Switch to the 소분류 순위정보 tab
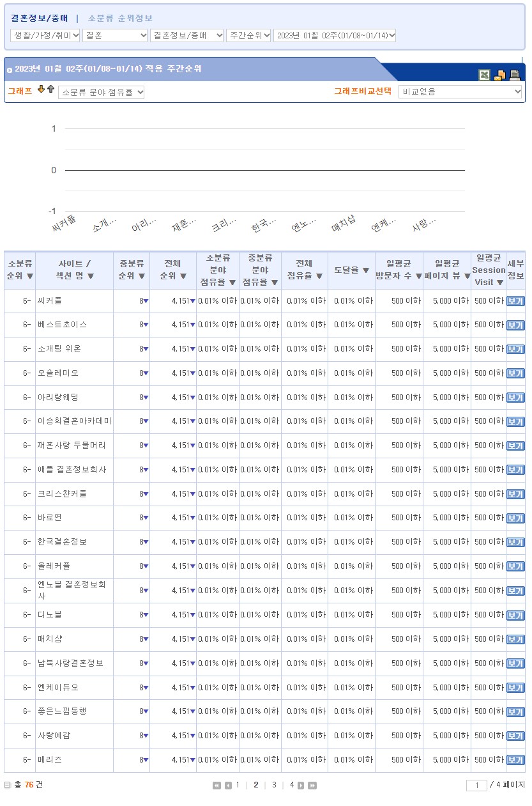 pyautogui.click(x=120, y=19)
